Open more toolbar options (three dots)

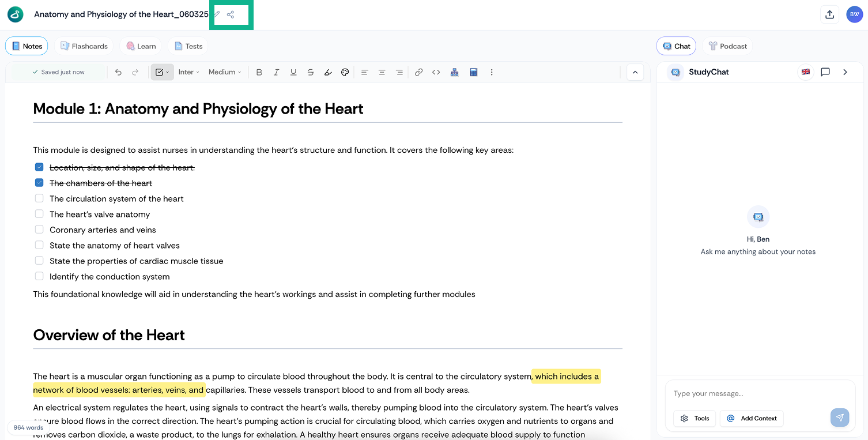pyautogui.click(x=492, y=72)
